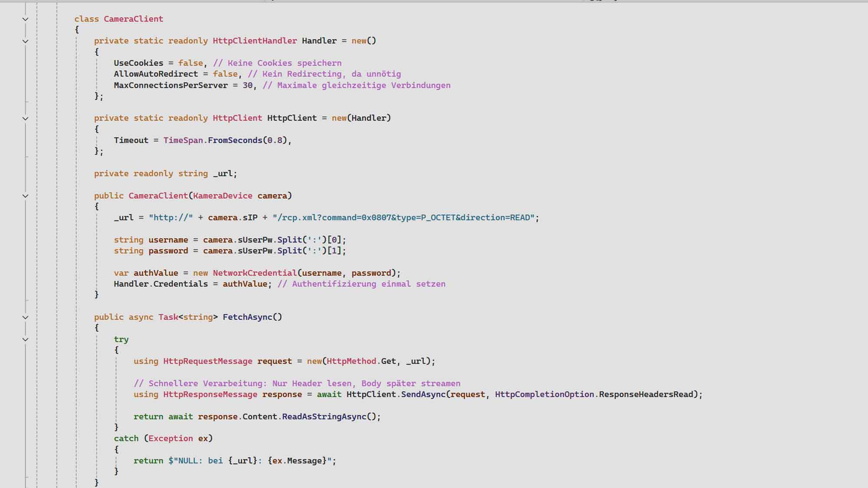The height and width of the screenshot is (488, 868).
Task: Click the AllowAutoRedirect property name
Action: (x=155, y=74)
